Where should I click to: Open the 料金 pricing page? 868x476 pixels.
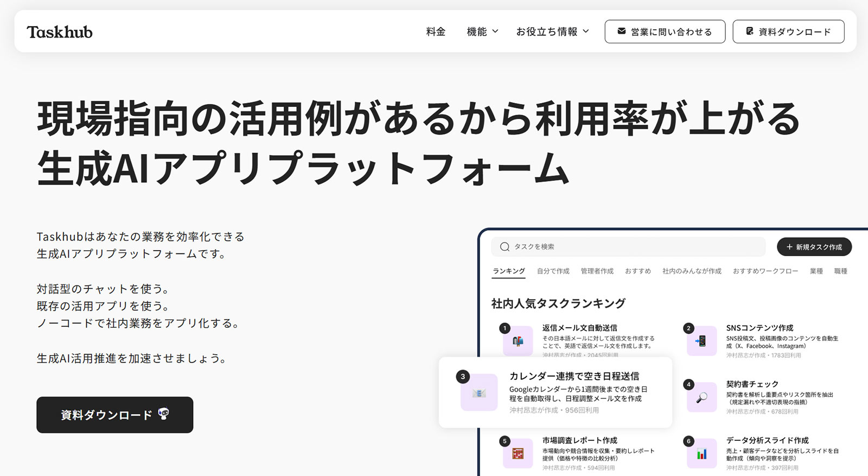[x=436, y=32]
